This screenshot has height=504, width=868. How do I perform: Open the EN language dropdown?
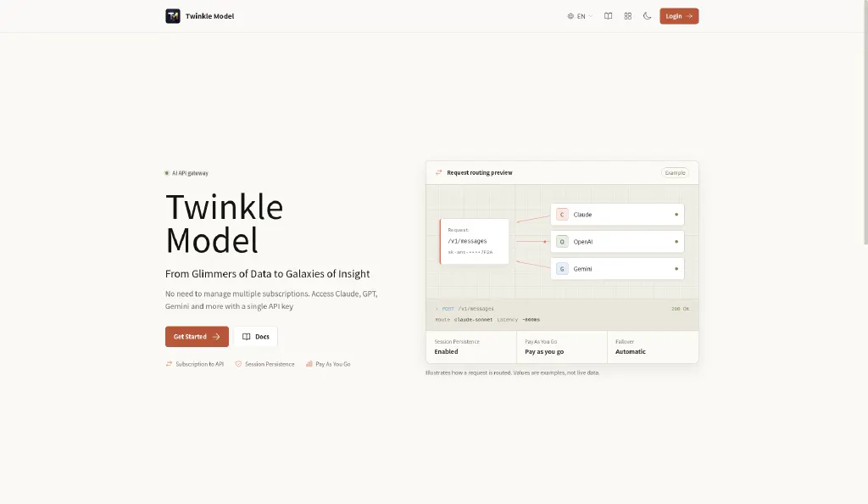[580, 16]
